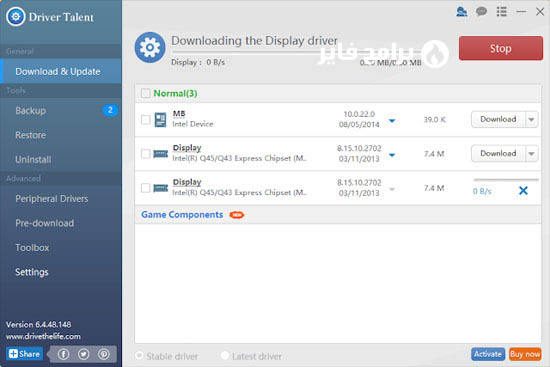550x367 pixels.
Task: Minimize the Driver Talent window
Action: 521,12
